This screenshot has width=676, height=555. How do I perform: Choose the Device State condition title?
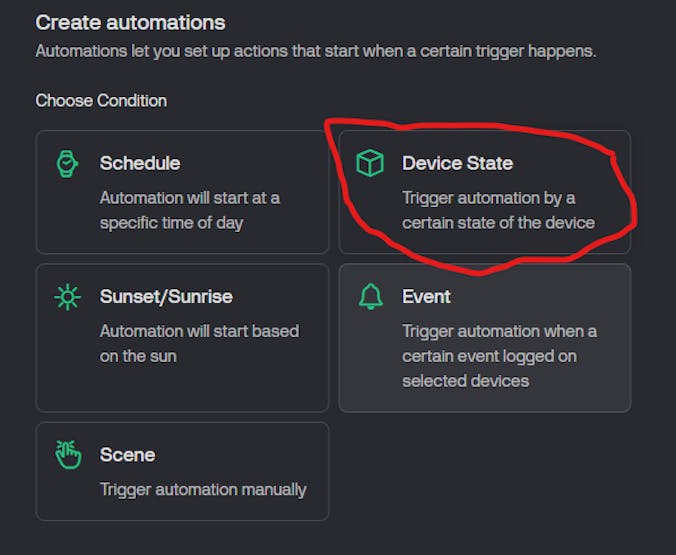pyautogui.click(x=457, y=163)
